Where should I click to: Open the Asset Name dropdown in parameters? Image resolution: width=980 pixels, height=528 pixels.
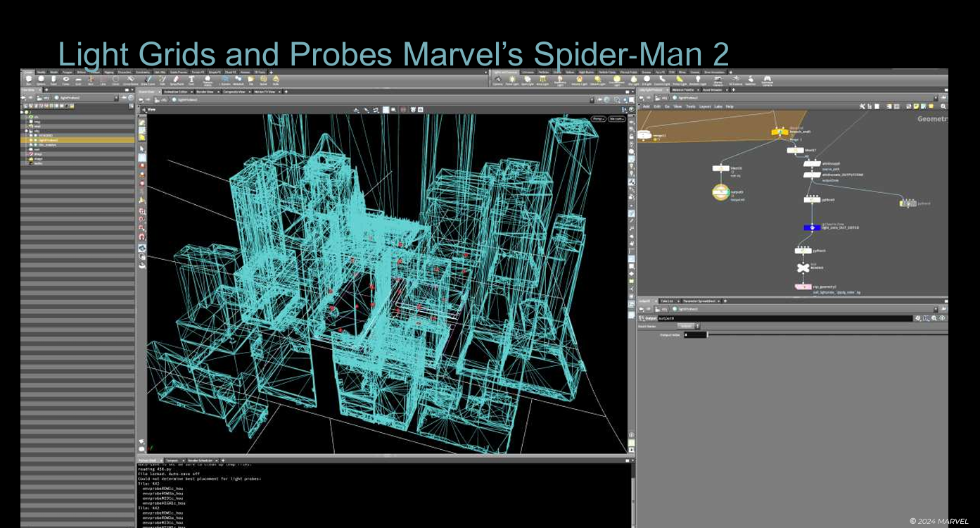688,326
